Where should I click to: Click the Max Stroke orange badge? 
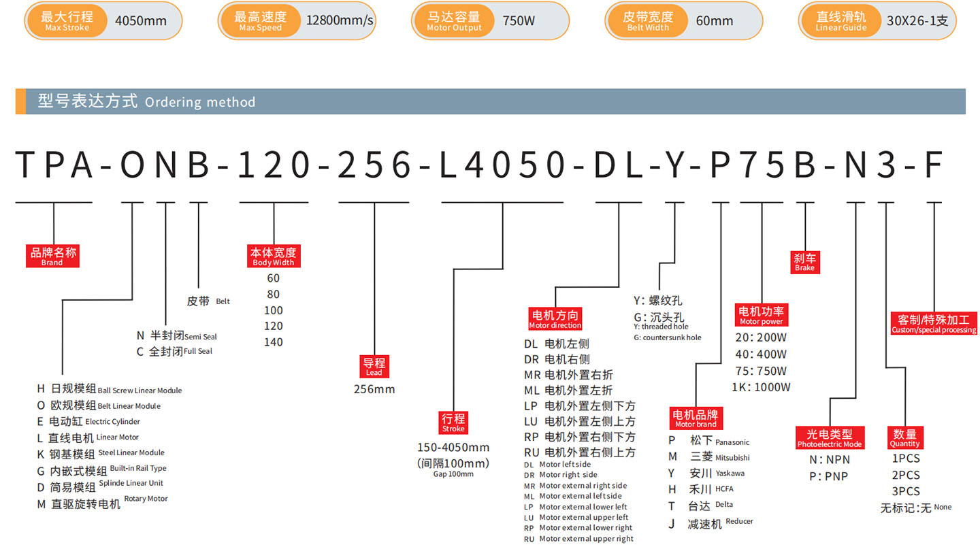tap(66, 20)
